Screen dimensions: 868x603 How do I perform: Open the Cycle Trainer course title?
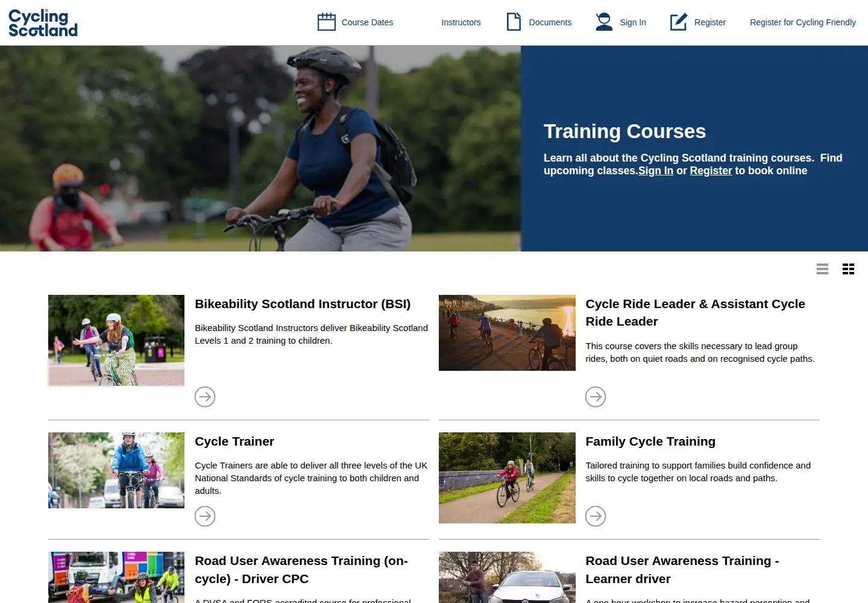click(x=234, y=441)
